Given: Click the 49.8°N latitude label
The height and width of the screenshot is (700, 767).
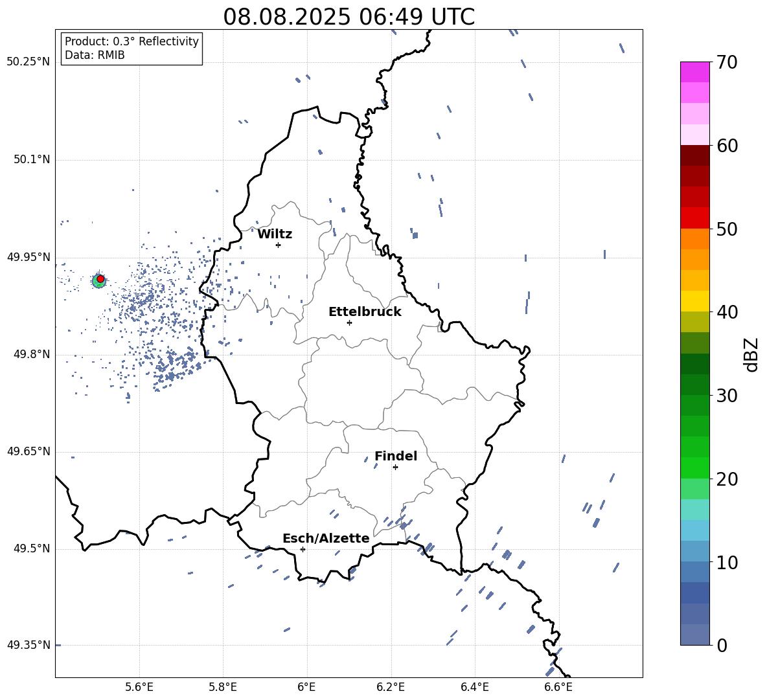Looking at the screenshot, I should pos(32,354).
